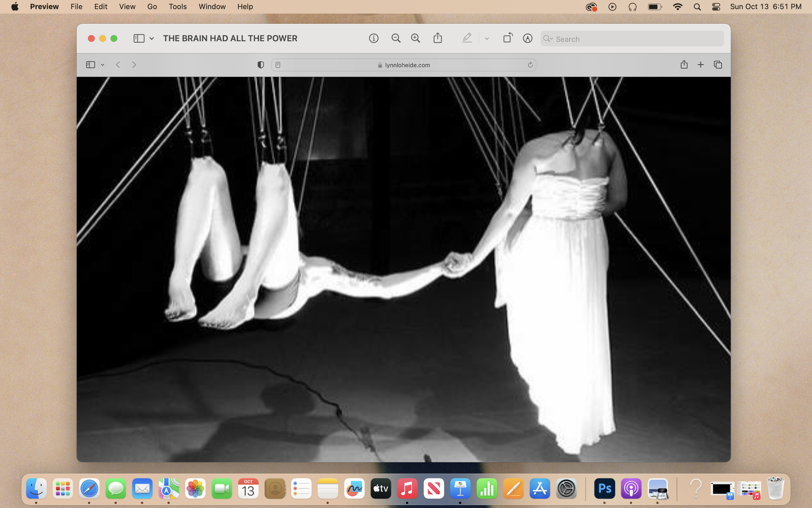Open the Inspector info icon
812x508 pixels.
tap(374, 38)
